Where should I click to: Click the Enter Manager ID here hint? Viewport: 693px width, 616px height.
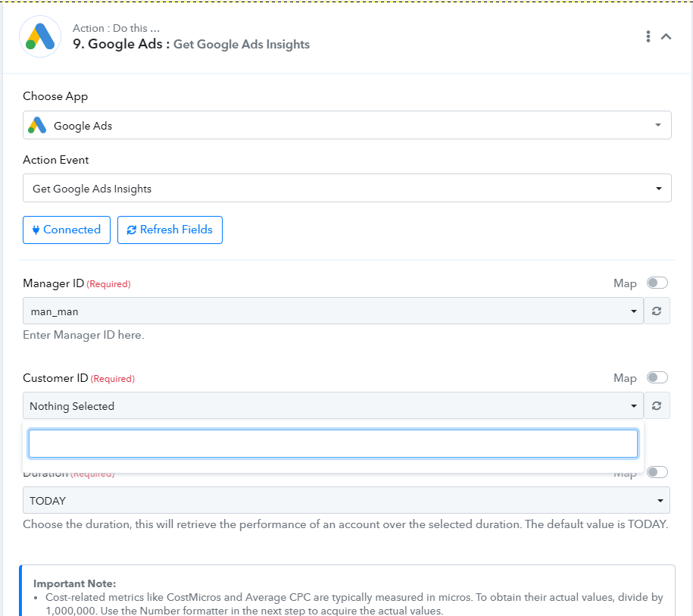point(83,335)
